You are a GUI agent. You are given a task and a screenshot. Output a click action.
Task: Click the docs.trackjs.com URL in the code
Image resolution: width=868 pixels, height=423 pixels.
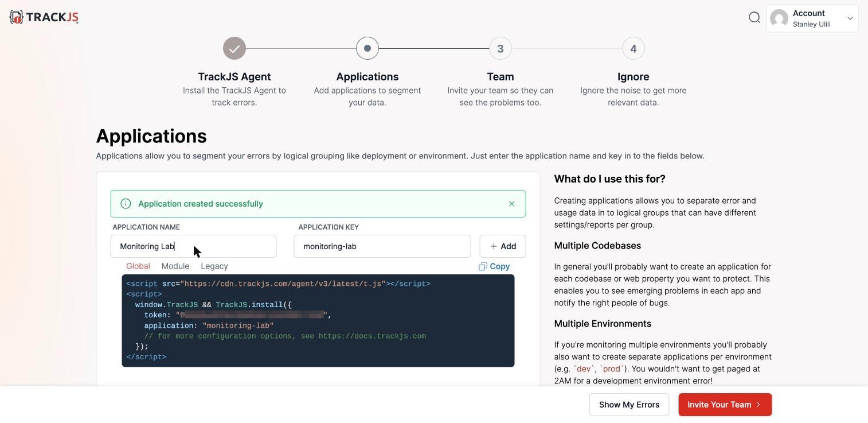(x=372, y=336)
